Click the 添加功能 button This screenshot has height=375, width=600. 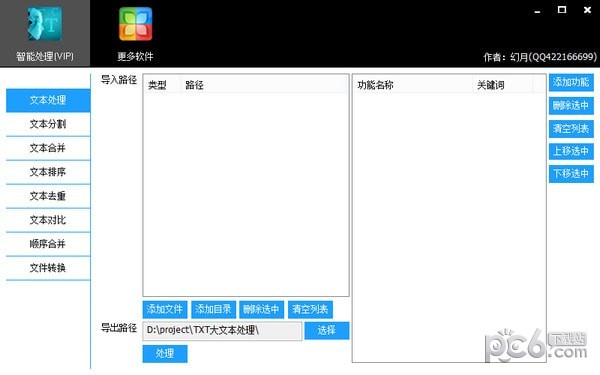click(x=571, y=82)
